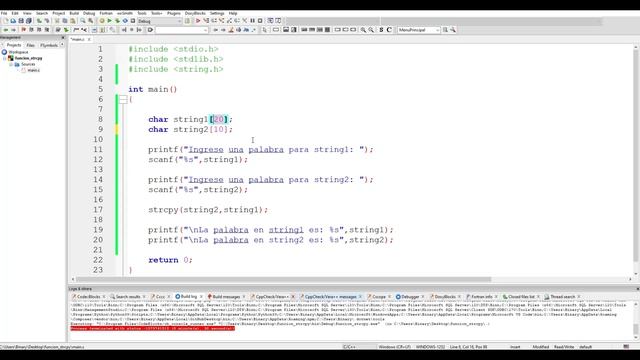Open the Debug build target dropdown
Viewport: 640px width, 360px height.
coord(159,21)
